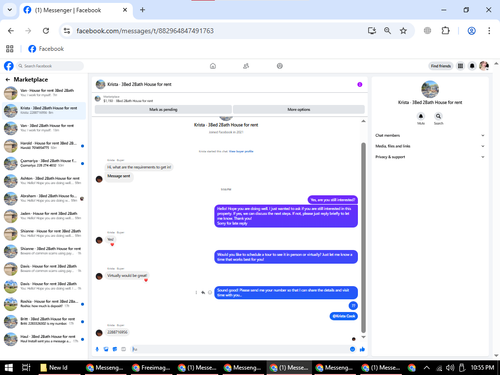Open a new browser tab

click(x=142, y=10)
